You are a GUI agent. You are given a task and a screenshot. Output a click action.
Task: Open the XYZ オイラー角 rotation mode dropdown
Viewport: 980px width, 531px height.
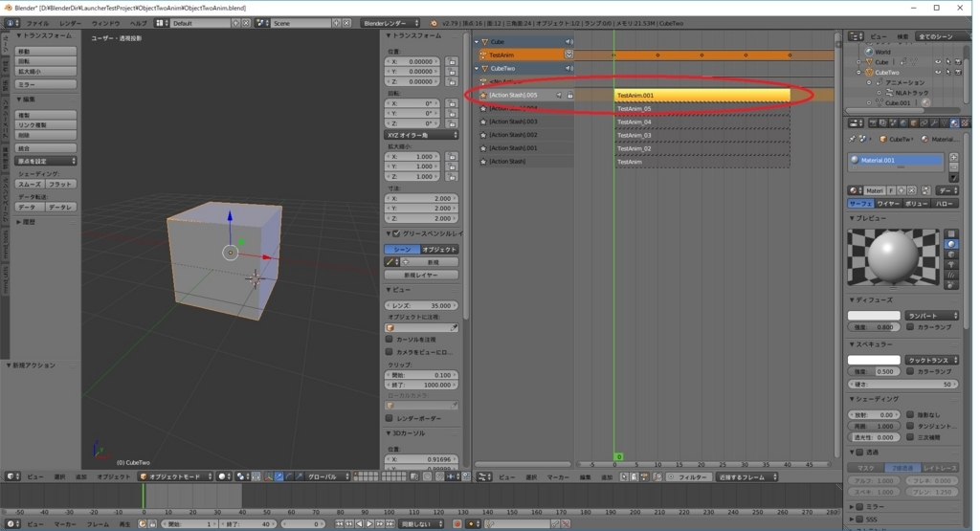click(421, 135)
